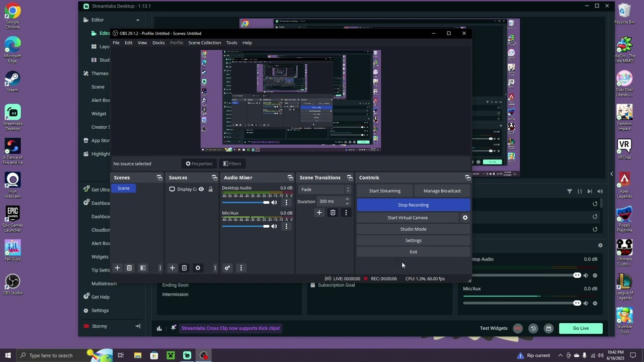This screenshot has width=644, height=362.
Task: Open advanced audio properties in Audio Mixer
Action: (227, 268)
